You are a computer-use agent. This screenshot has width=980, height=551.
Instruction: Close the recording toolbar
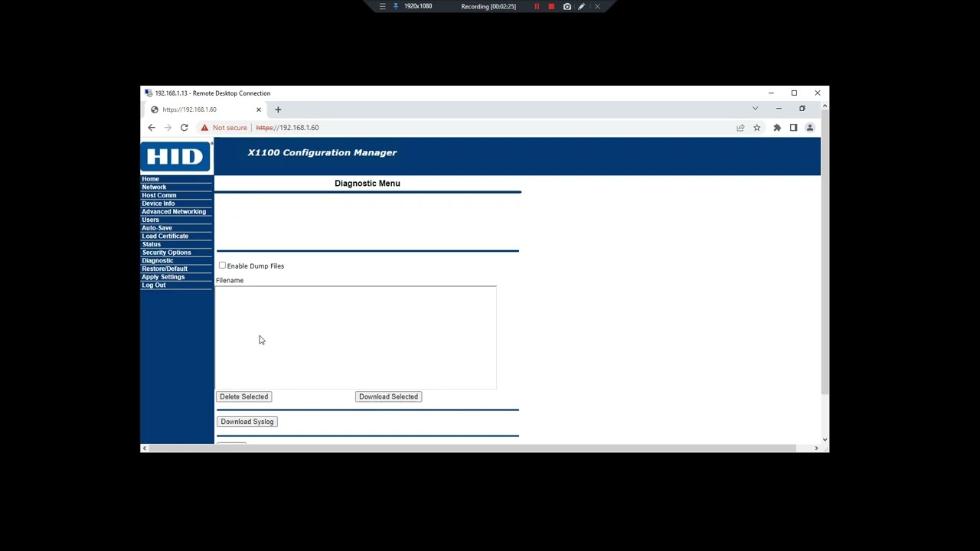point(597,6)
